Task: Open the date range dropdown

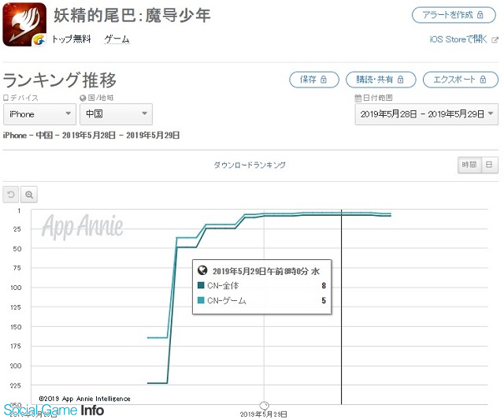Action: tap(427, 114)
